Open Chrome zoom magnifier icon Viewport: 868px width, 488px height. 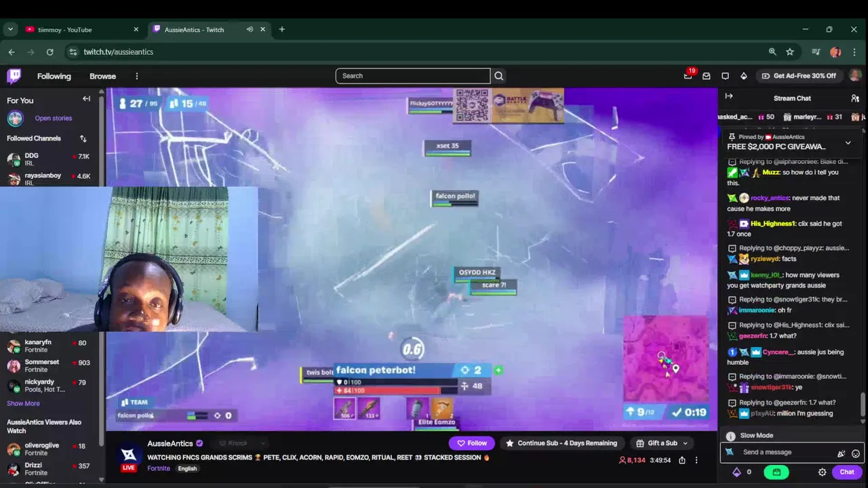(x=772, y=52)
